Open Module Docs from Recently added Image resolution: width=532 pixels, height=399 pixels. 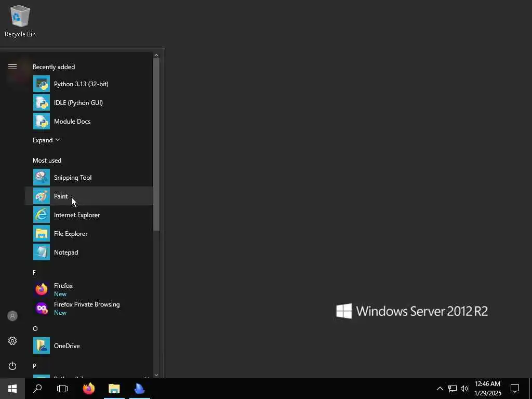pyautogui.click(x=89, y=121)
